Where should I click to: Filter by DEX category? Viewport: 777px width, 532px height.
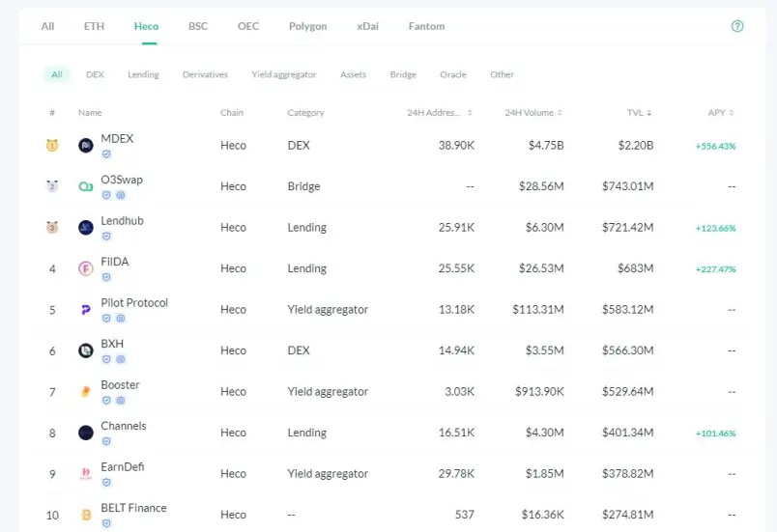tap(95, 74)
